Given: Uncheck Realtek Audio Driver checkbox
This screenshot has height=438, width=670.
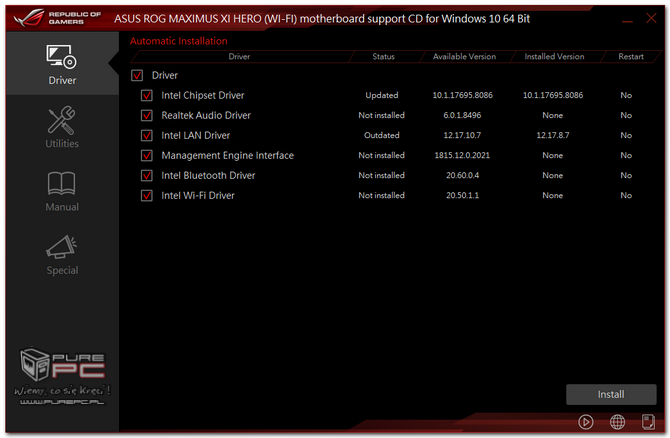Looking at the screenshot, I should coord(147,115).
